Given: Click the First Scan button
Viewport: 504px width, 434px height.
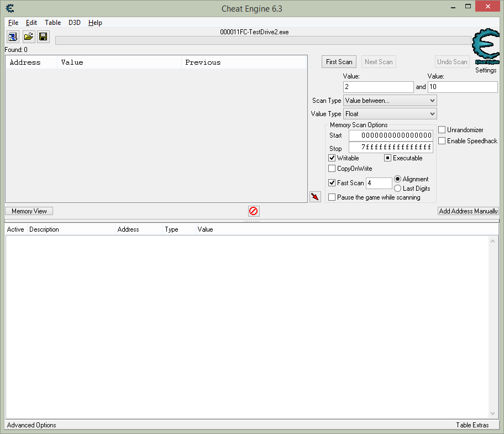Looking at the screenshot, I should (339, 62).
